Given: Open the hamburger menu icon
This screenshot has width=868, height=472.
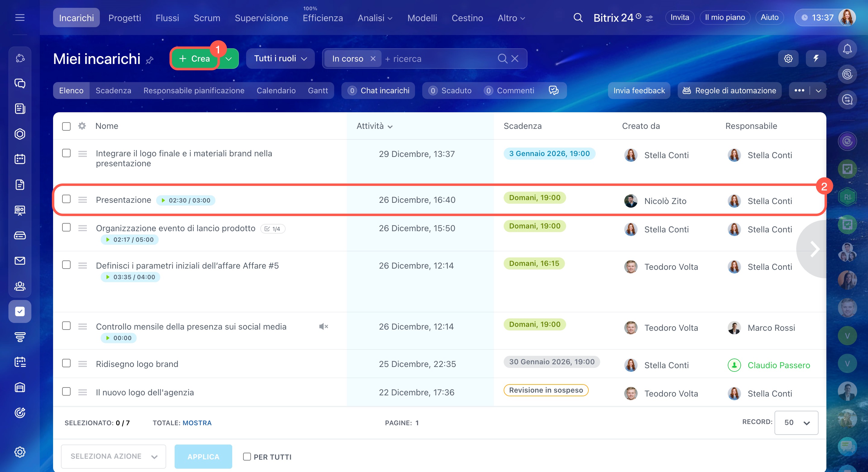Looking at the screenshot, I should pos(20,18).
